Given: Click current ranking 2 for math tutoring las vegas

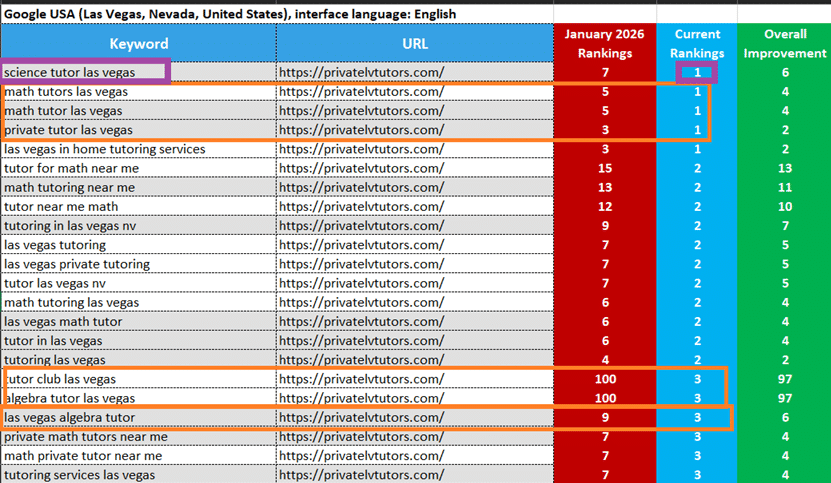Looking at the screenshot, I should pyautogui.click(x=697, y=302).
